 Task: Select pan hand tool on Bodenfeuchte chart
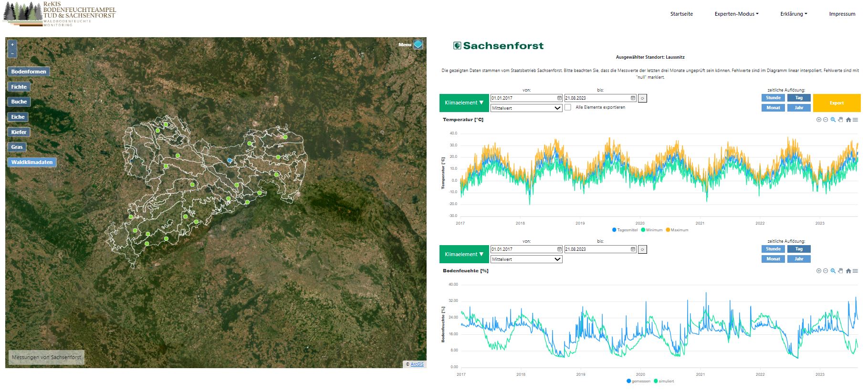tap(840, 271)
